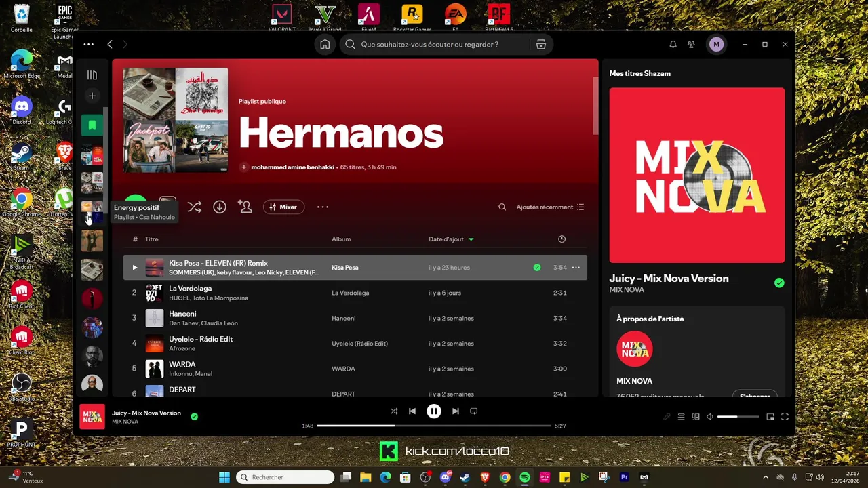Select the WARDA track row
The height and width of the screenshot is (488, 868).
(x=355, y=369)
